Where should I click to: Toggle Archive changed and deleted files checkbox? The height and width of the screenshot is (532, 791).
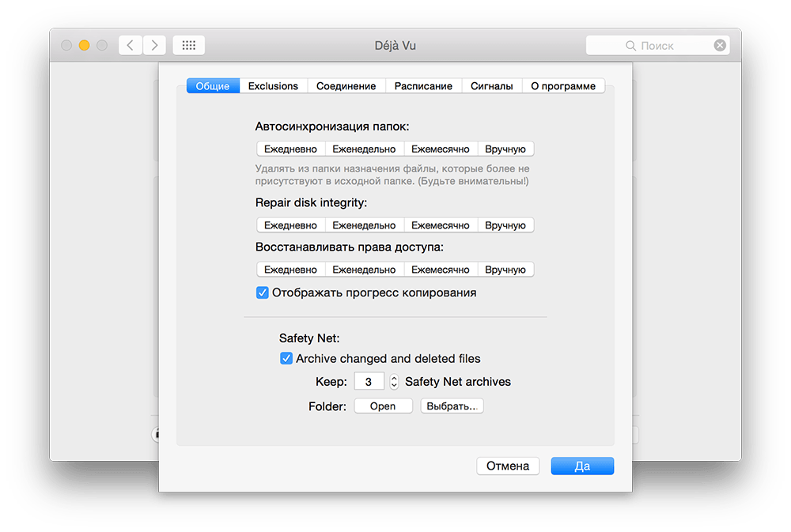pos(286,359)
